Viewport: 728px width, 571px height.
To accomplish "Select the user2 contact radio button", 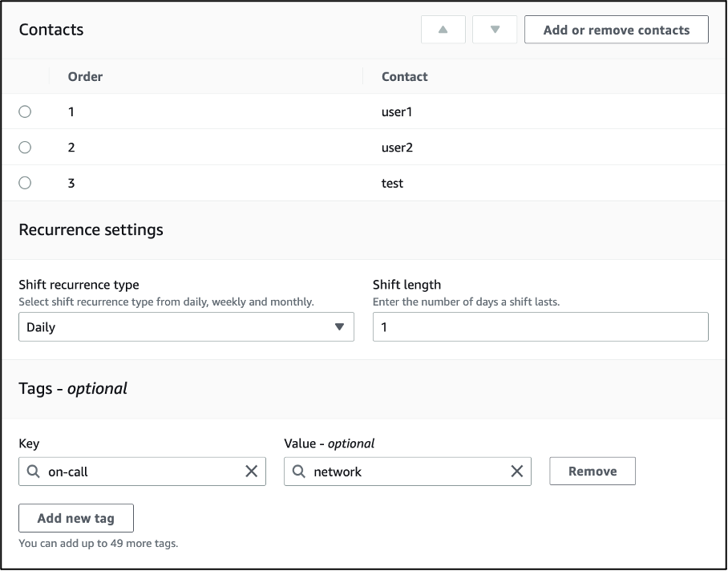I will (25, 148).
